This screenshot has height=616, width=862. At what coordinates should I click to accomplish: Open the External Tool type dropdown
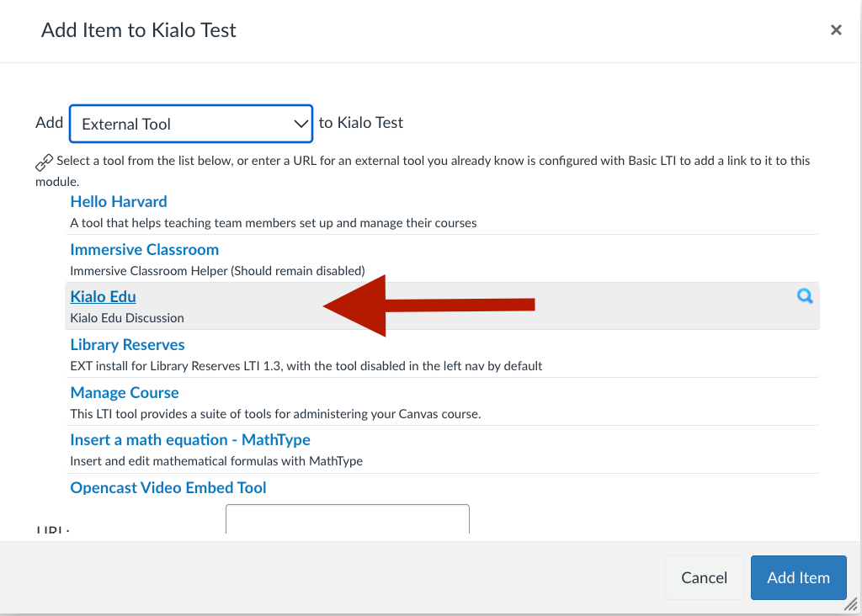191,124
